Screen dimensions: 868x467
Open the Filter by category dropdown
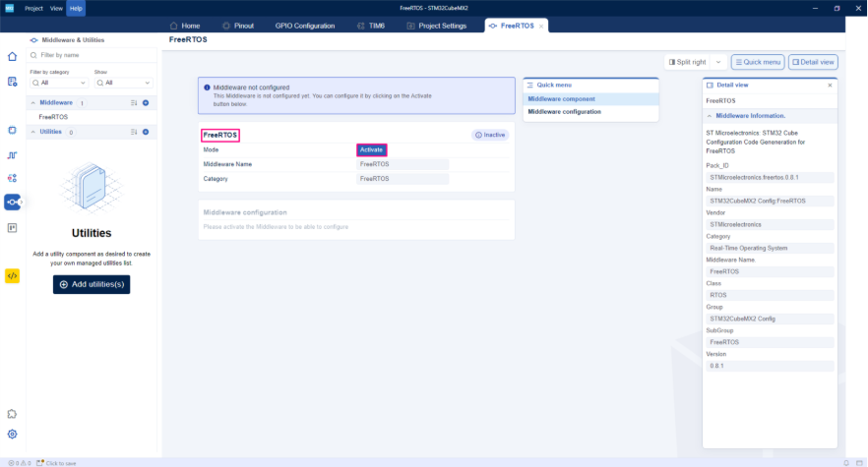(59, 83)
